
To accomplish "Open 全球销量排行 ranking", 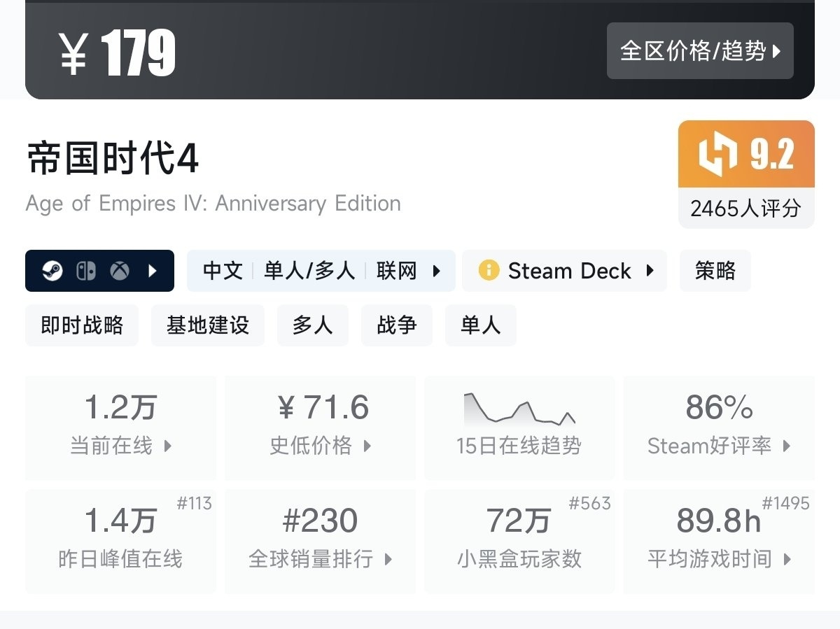I will tap(321, 541).
